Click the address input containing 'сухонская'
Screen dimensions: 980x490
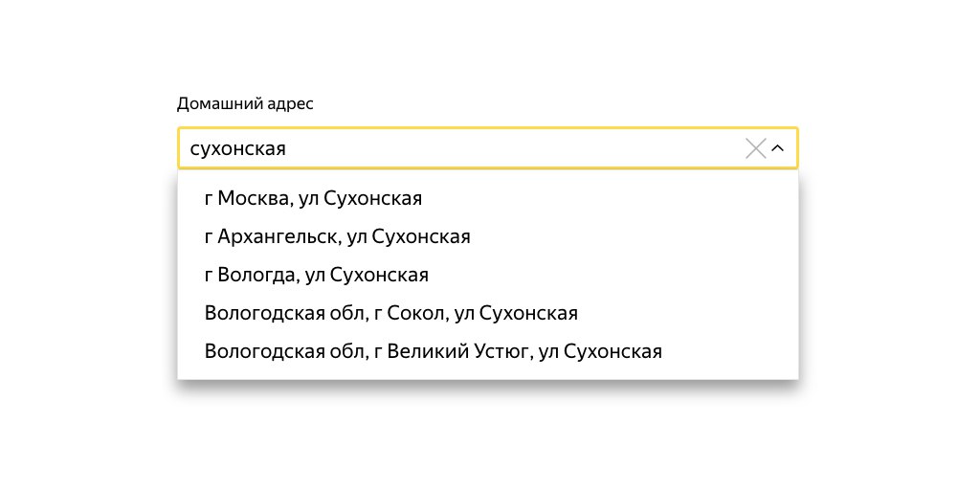click(x=459, y=148)
